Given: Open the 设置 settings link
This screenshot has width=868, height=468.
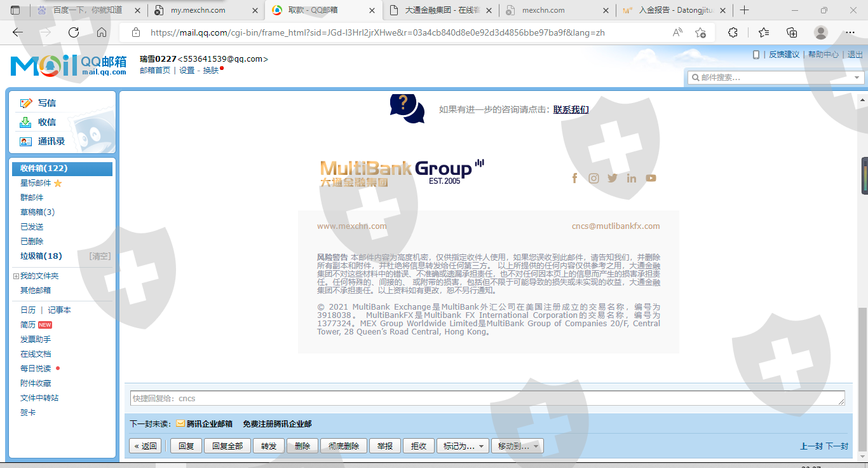Looking at the screenshot, I should (x=187, y=71).
